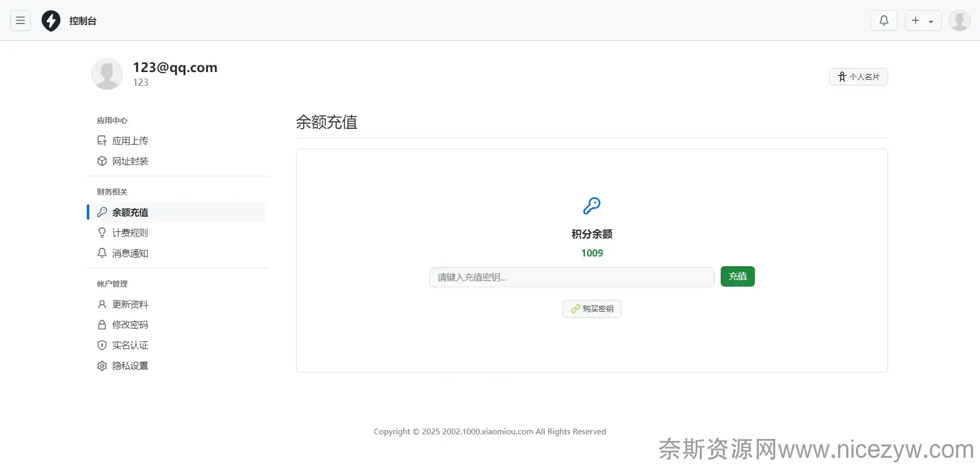Image resolution: width=980 pixels, height=468 pixels.
Task: Select 余额充值 in the sidebar
Action: coord(130,212)
